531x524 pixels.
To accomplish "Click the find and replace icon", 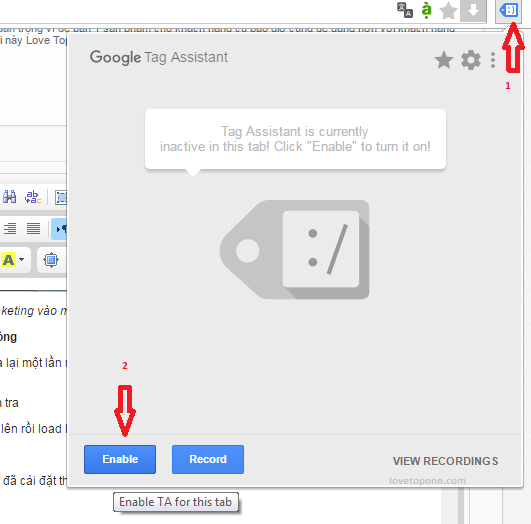I will click(33, 196).
